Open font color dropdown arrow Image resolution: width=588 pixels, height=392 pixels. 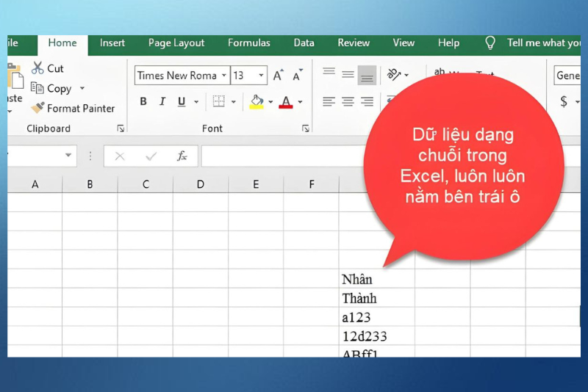tap(300, 102)
